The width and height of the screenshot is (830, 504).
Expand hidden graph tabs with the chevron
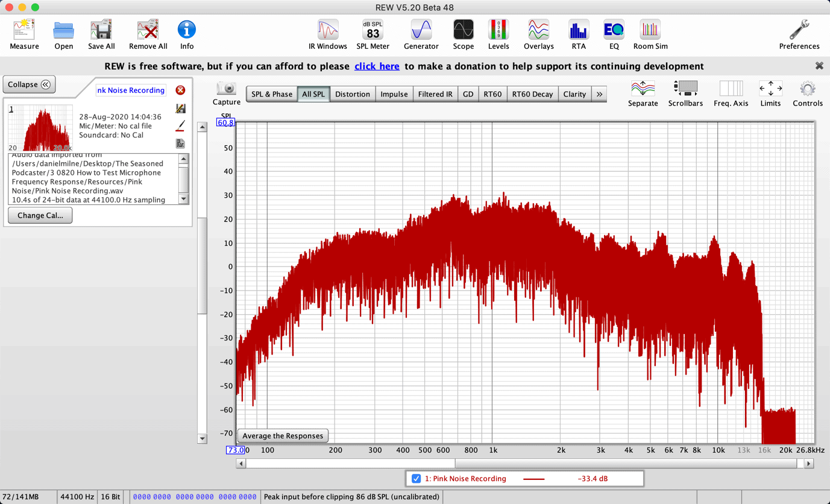coord(599,94)
